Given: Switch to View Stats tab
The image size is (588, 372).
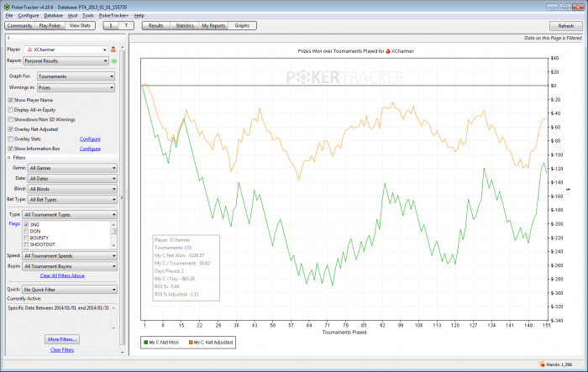Looking at the screenshot, I should (80, 25).
